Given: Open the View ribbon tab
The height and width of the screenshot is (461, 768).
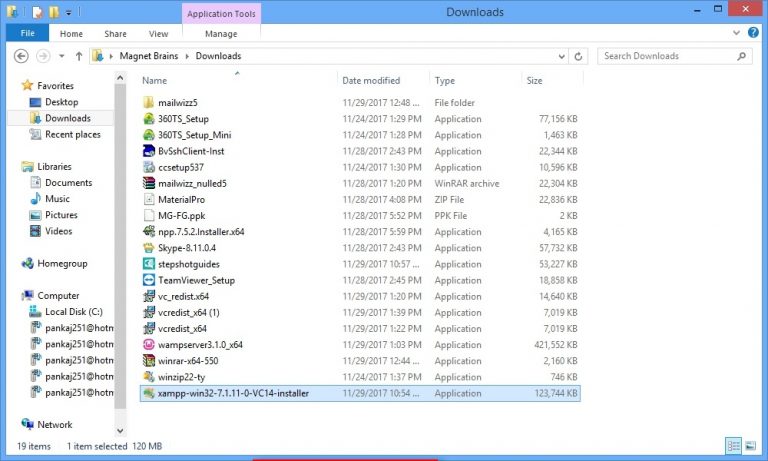Looking at the screenshot, I should pyautogui.click(x=158, y=34).
